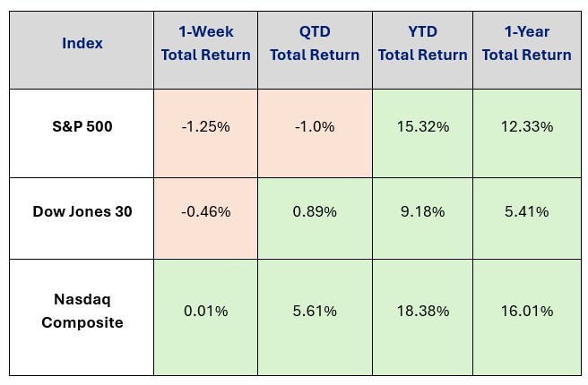Viewport: 588px width, 385px height.
Task: Click the 1-Year Total Return header
Action: coord(526,43)
